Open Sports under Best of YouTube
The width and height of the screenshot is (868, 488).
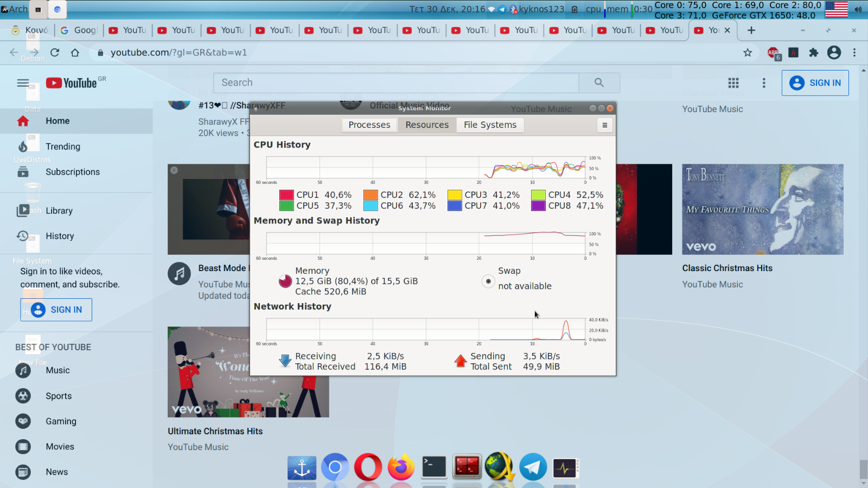click(x=76, y=396)
